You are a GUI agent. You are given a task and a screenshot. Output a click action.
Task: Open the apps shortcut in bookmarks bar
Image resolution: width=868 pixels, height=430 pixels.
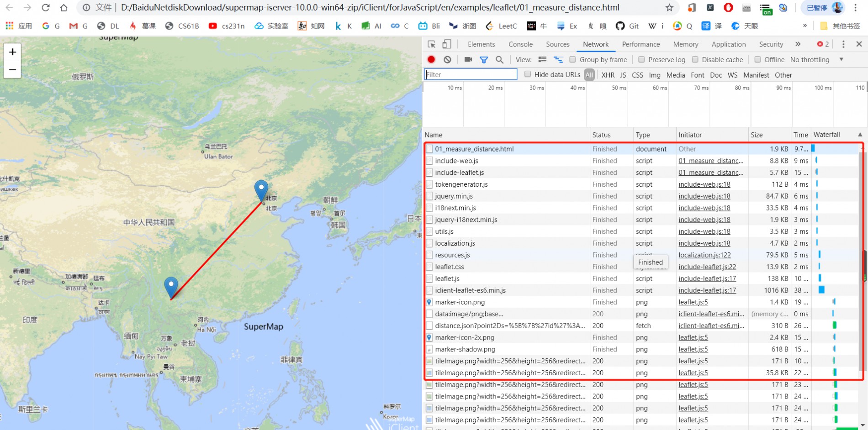(18, 26)
